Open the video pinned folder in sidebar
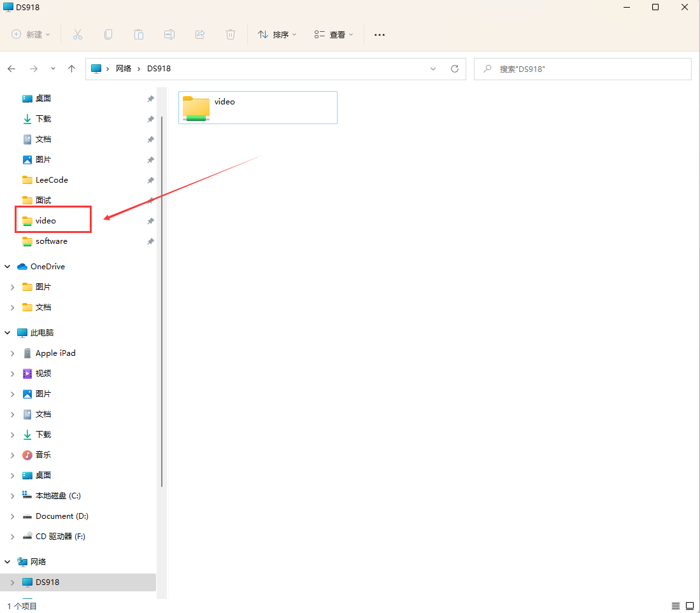 (45, 221)
